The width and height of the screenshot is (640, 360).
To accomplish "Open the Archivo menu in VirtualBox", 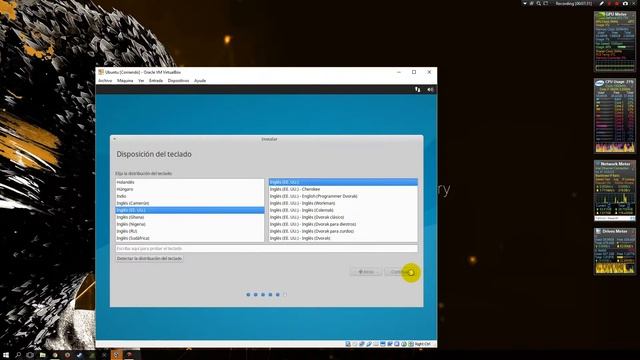I will pos(105,81).
